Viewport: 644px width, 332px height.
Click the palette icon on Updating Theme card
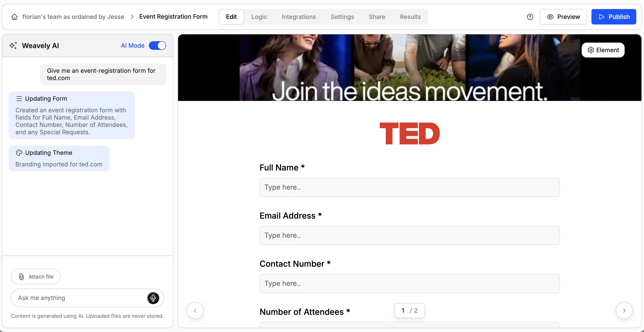[x=19, y=153]
